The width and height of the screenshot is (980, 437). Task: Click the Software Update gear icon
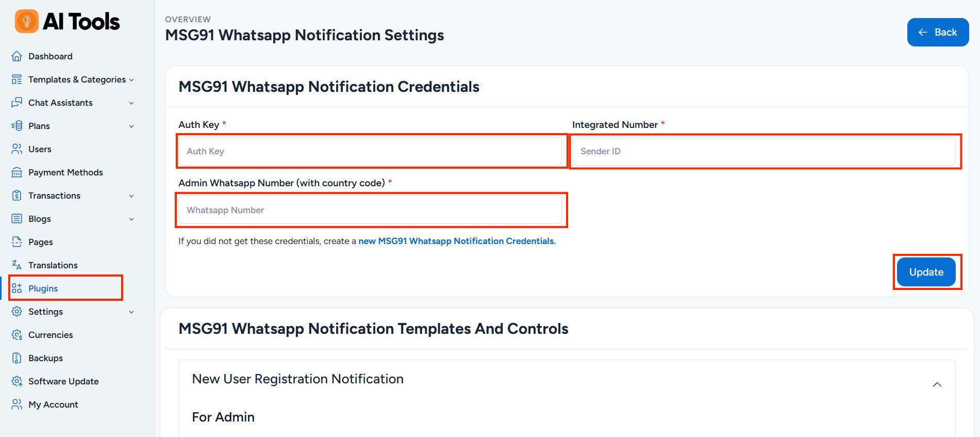17,381
